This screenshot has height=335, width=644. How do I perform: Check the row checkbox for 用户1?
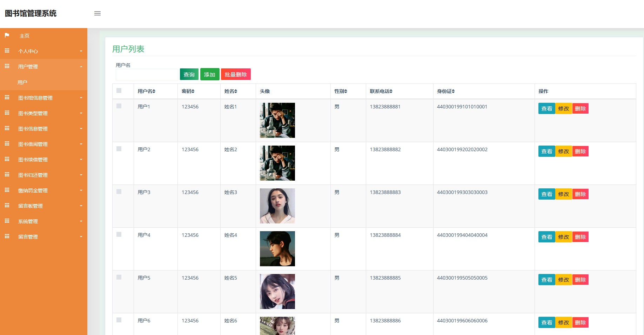(119, 106)
